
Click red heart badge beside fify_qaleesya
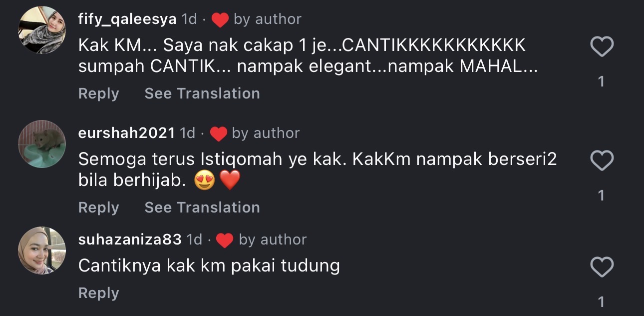tap(220, 20)
